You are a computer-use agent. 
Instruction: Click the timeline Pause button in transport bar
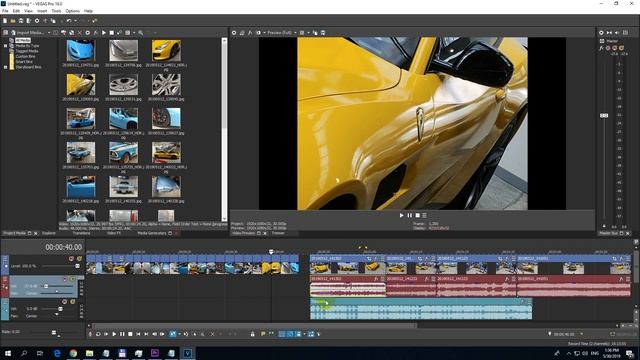click(x=122, y=334)
